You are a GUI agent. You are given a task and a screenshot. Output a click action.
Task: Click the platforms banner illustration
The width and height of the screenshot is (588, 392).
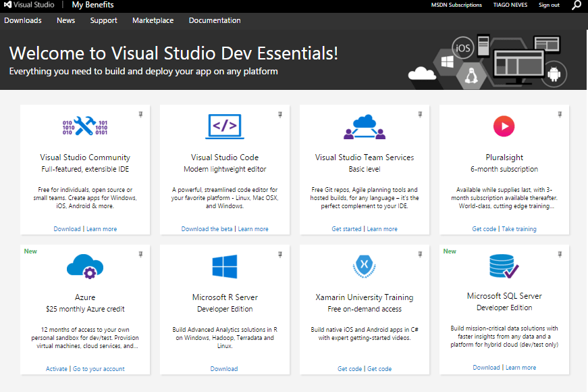pyautogui.click(x=487, y=62)
